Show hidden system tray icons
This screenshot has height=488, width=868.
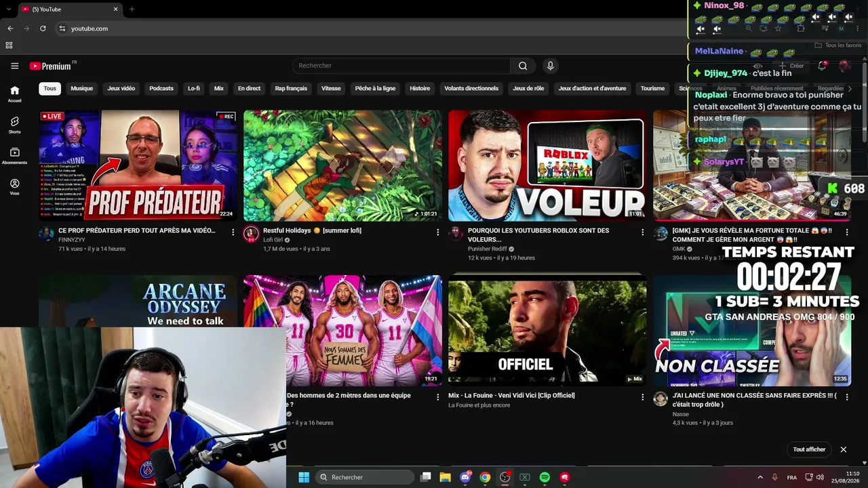click(x=760, y=477)
